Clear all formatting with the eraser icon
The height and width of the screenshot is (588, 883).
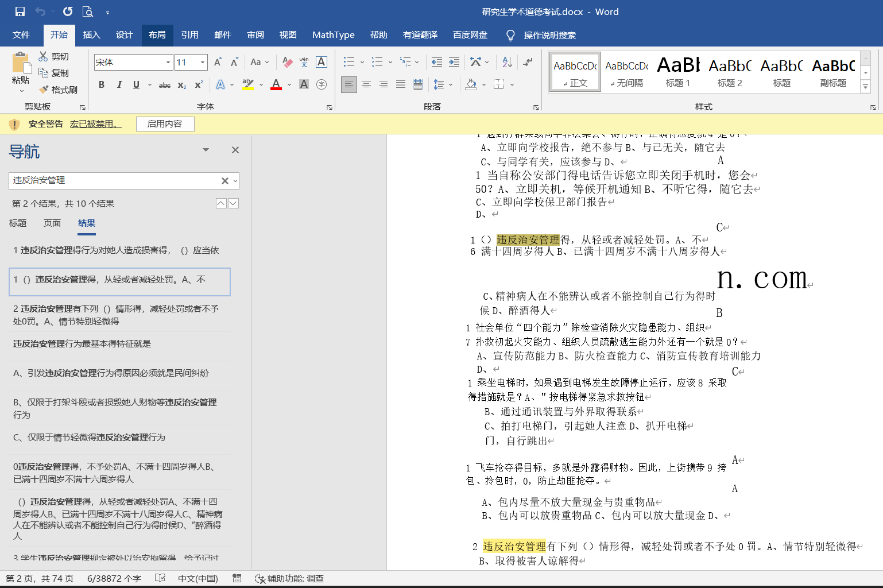coord(288,61)
